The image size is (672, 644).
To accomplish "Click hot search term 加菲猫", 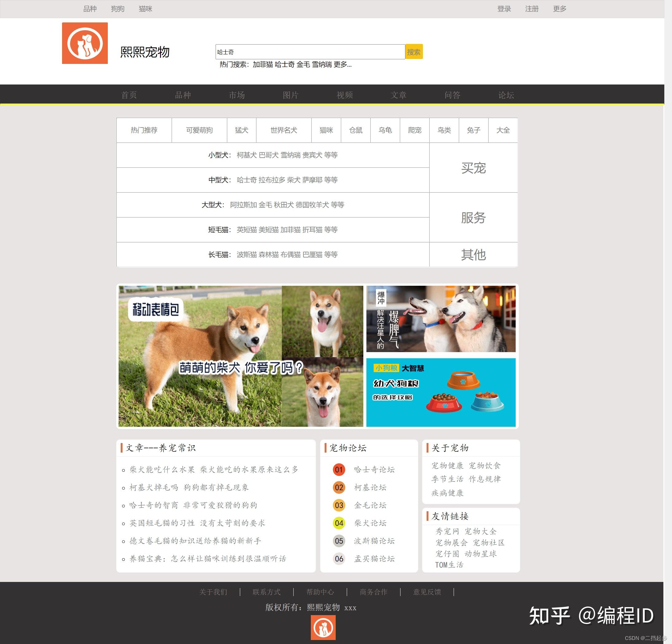I will 263,65.
